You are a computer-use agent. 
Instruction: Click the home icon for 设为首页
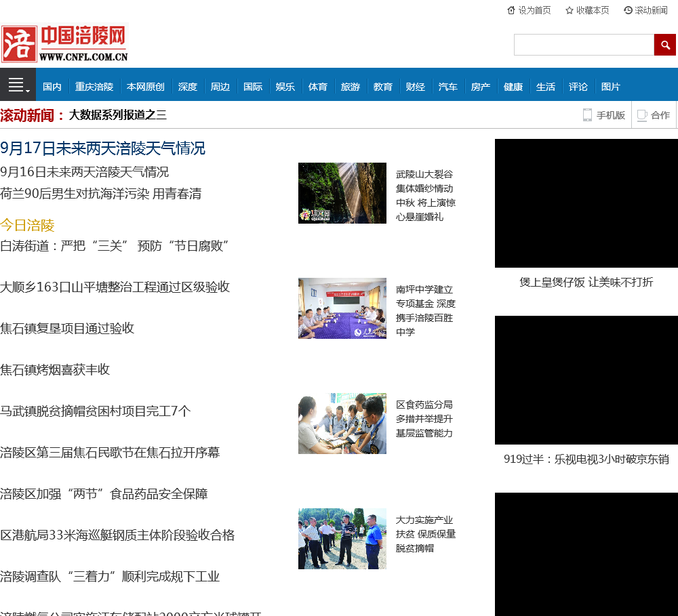click(511, 10)
